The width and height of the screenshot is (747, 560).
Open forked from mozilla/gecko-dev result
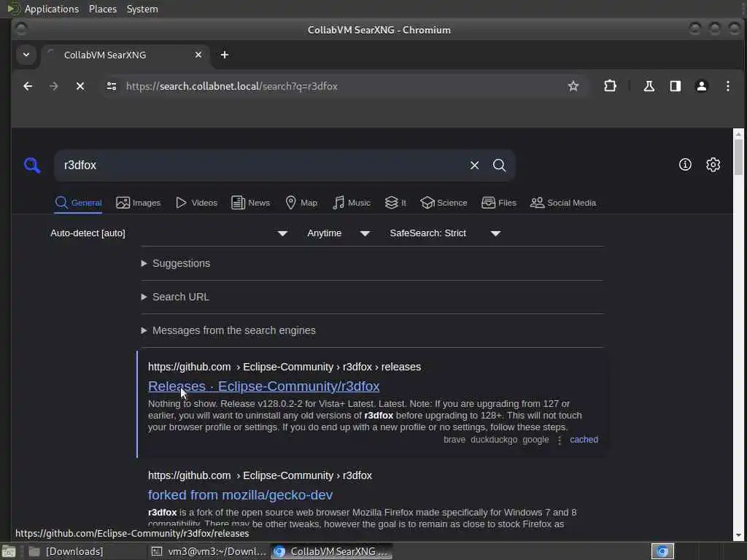coord(240,495)
